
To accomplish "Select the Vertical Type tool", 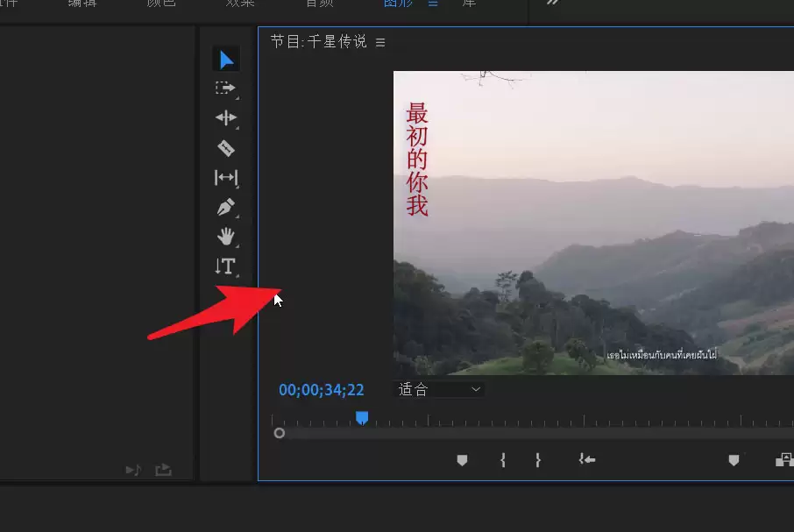I will point(226,266).
